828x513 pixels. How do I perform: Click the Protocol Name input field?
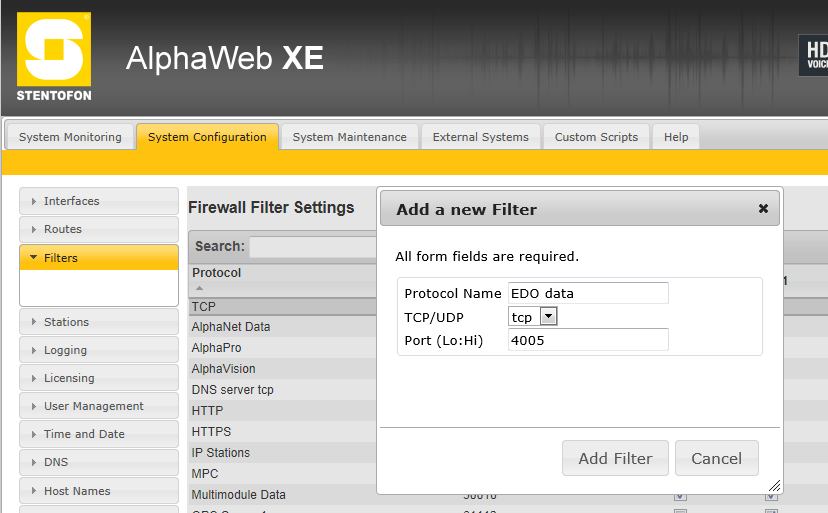[587, 293]
